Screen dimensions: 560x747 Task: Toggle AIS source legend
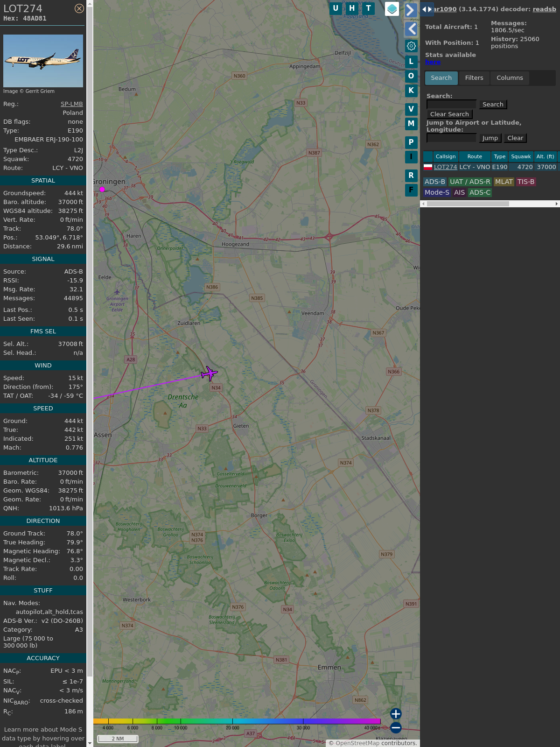[460, 193]
